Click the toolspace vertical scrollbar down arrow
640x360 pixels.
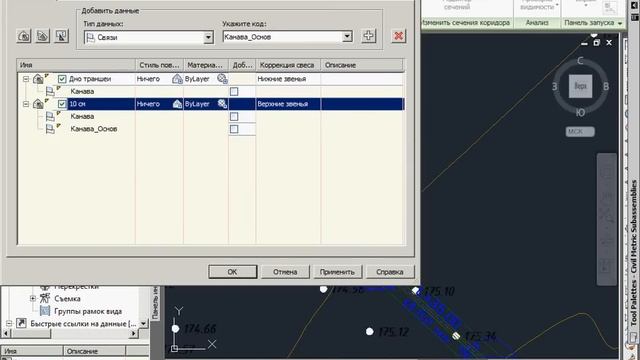pyautogui.click(x=143, y=323)
